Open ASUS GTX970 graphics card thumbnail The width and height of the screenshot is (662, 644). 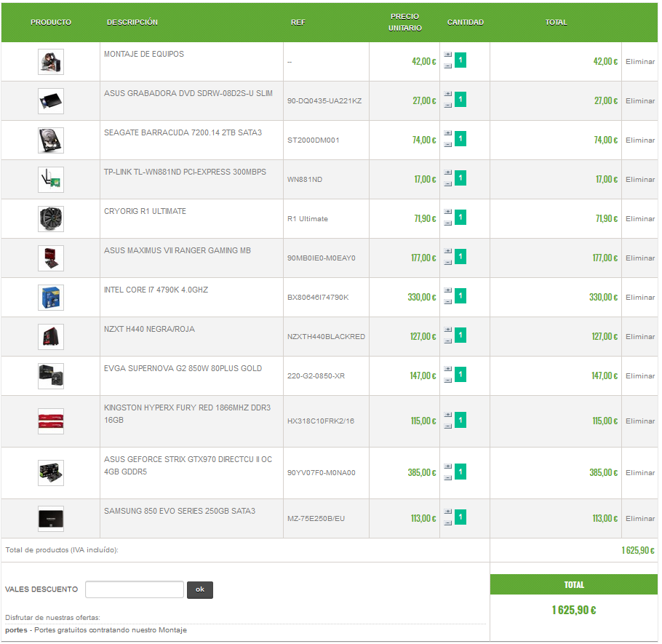point(51,472)
